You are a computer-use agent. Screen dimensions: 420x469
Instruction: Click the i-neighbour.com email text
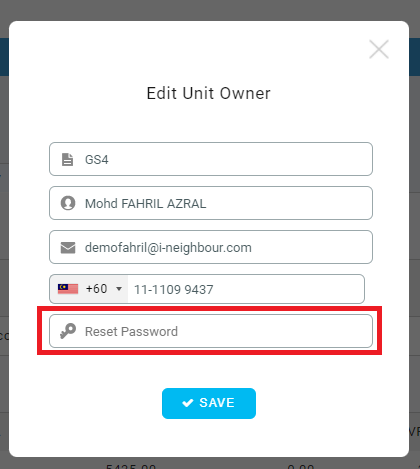click(205, 248)
